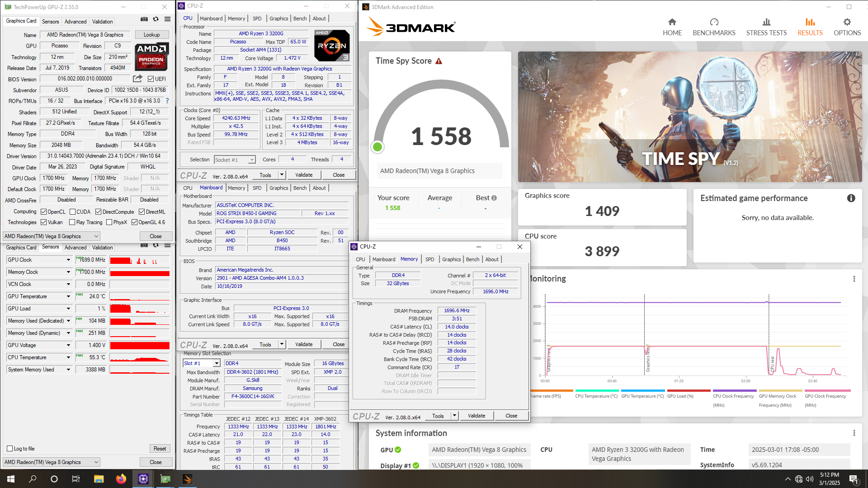
Task: Click the Time Spy preview image
Action: coord(689,117)
